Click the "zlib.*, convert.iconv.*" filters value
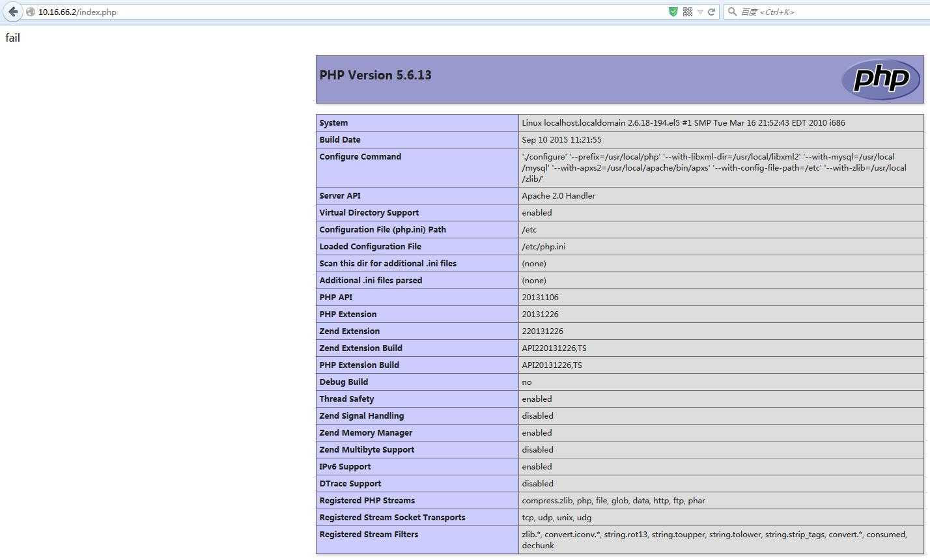 tap(714, 540)
